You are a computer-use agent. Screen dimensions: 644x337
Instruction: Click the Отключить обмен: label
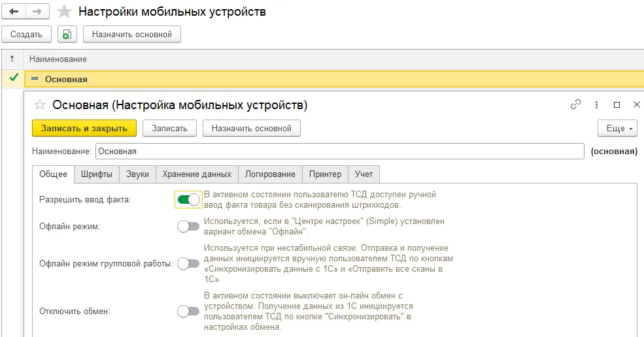pos(75,311)
